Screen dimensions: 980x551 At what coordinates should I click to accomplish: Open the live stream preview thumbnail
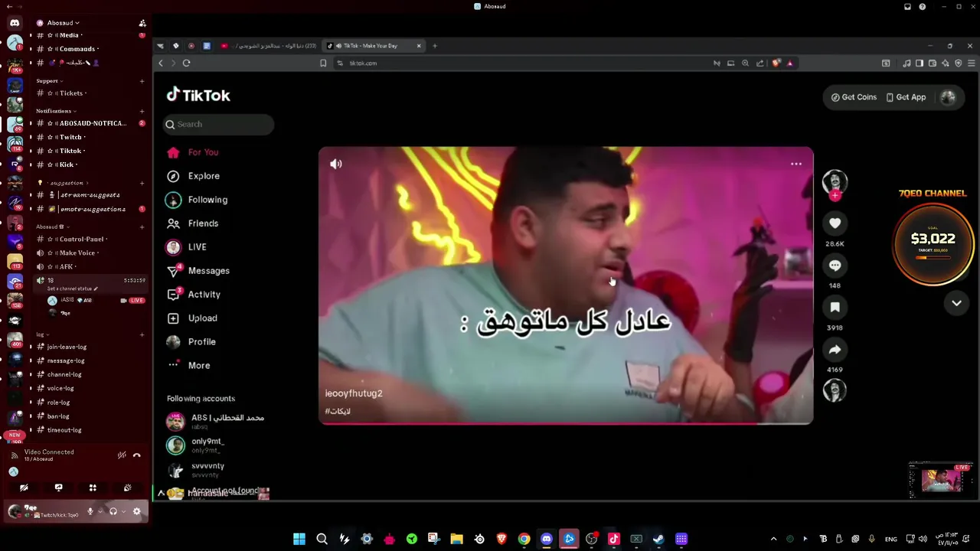click(941, 481)
